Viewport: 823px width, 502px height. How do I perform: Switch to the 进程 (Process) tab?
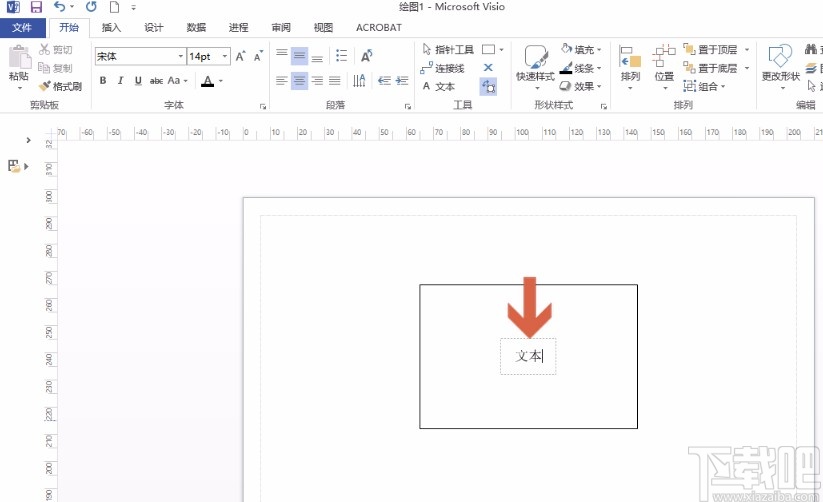point(238,28)
